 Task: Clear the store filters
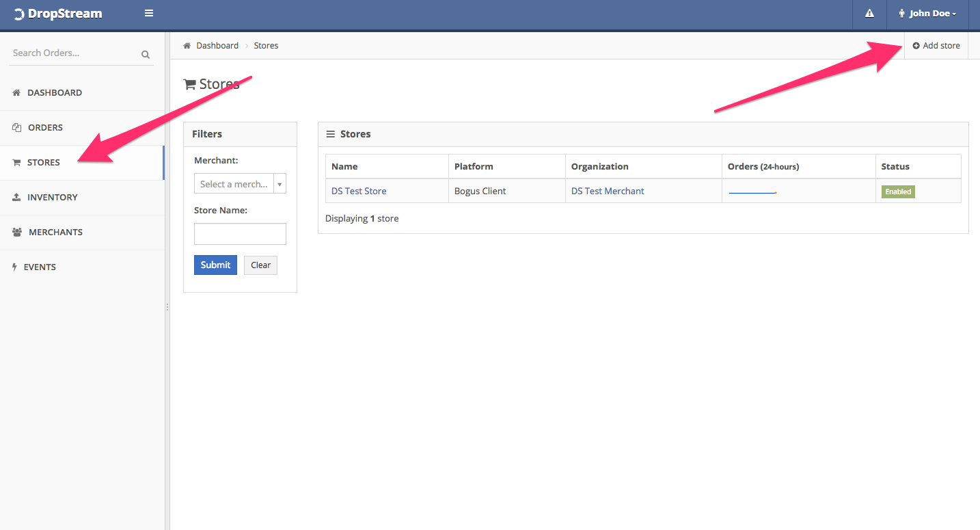point(260,265)
